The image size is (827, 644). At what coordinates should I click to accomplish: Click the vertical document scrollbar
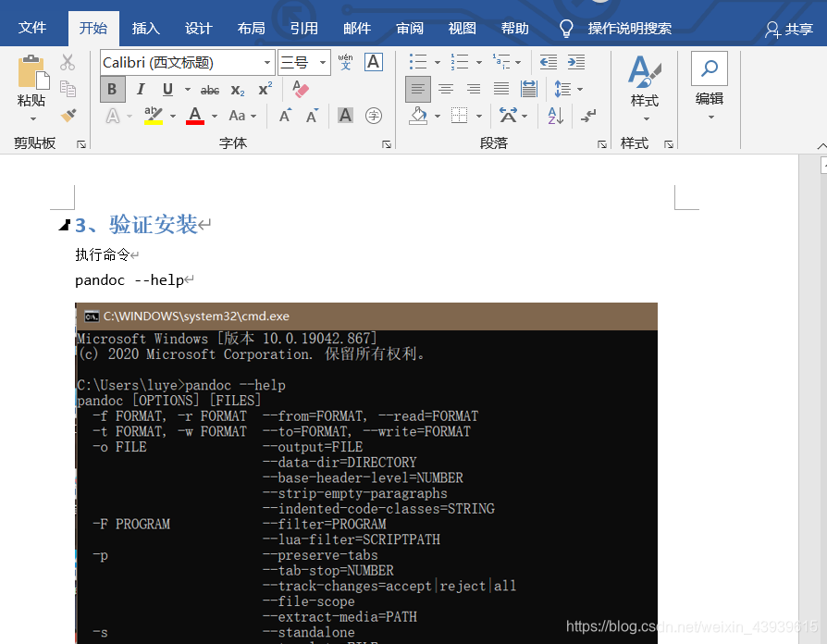pyautogui.click(x=822, y=400)
